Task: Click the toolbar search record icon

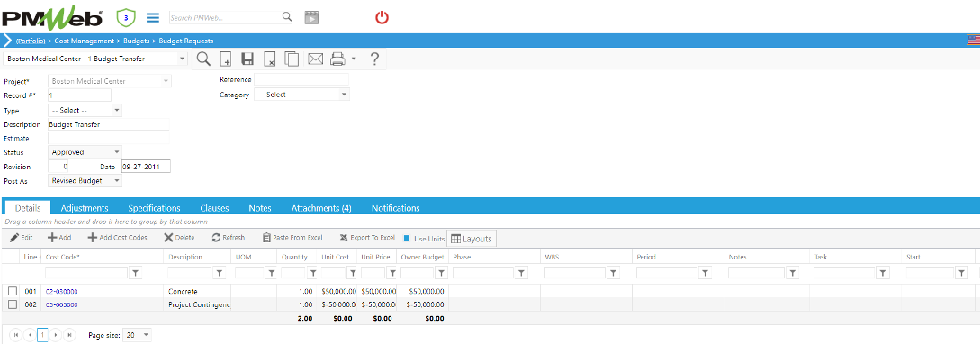Action: [203, 59]
